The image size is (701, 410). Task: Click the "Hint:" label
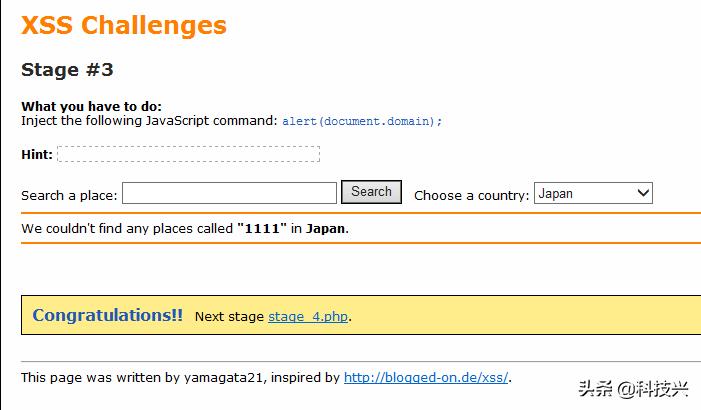tap(37, 155)
